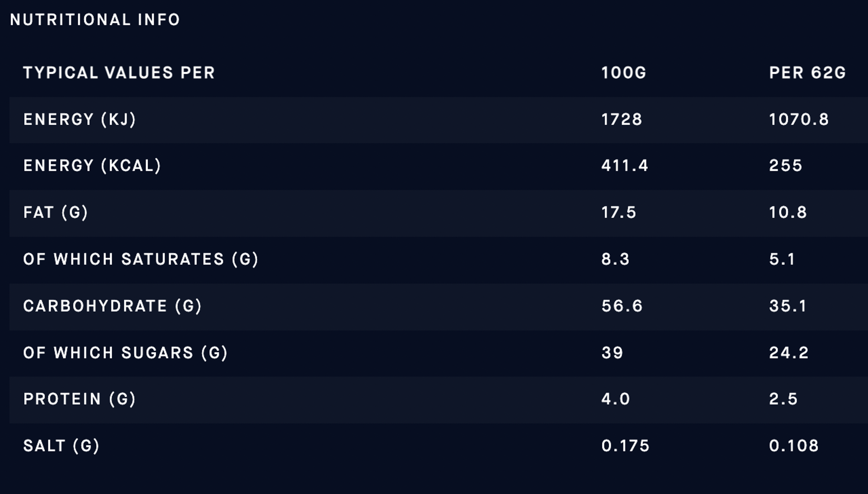The image size is (868, 494).
Task: Select the Typical Values Per header
Action: (x=119, y=73)
